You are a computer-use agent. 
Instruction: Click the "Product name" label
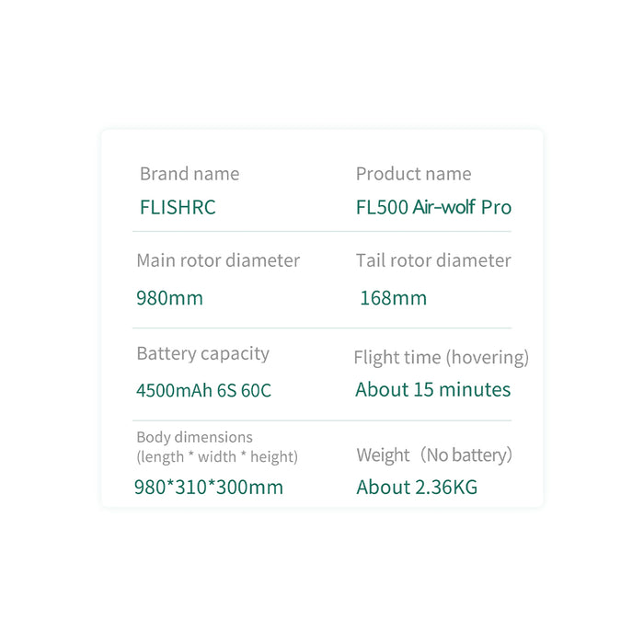pyautogui.click(x=413, y=174)
